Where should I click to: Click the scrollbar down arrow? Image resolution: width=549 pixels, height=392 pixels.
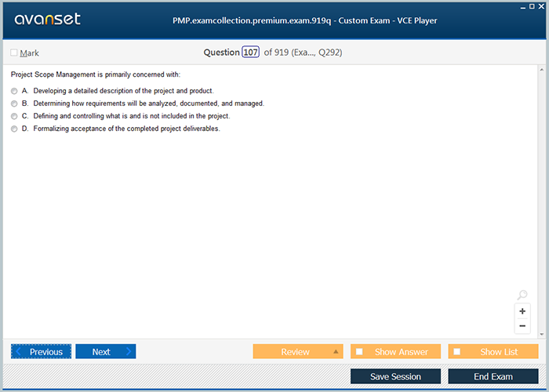(x=542, y=334)
